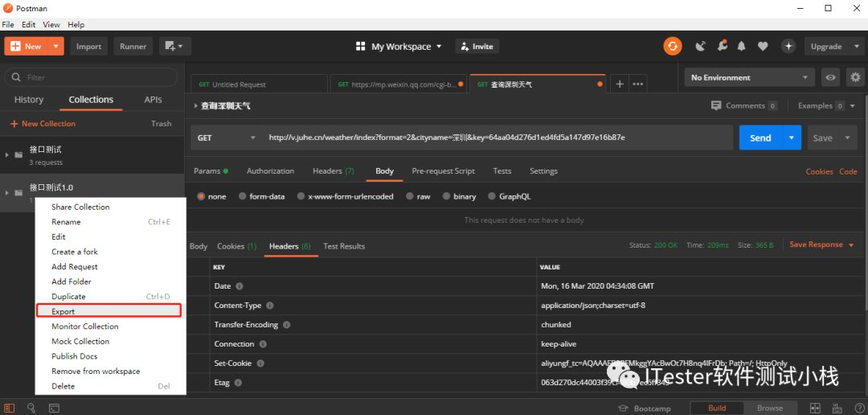Open the notifications bell

[742, 47]
